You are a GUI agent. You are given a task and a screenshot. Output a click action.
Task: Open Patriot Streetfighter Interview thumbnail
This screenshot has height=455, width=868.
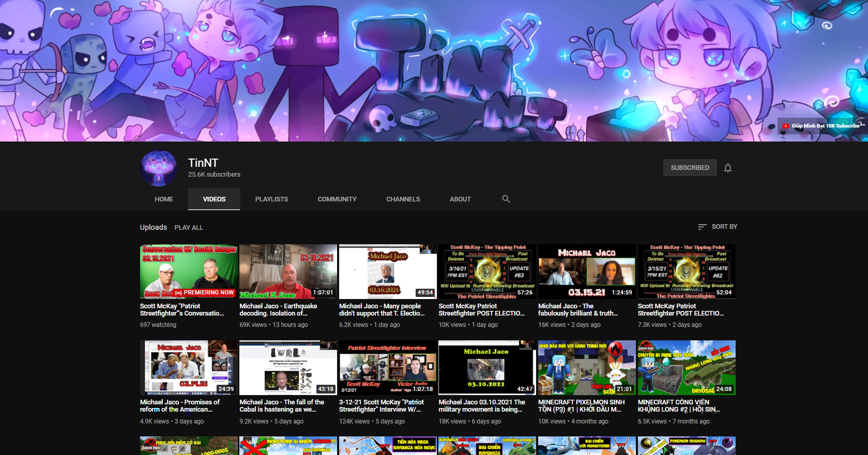(388, 368)
